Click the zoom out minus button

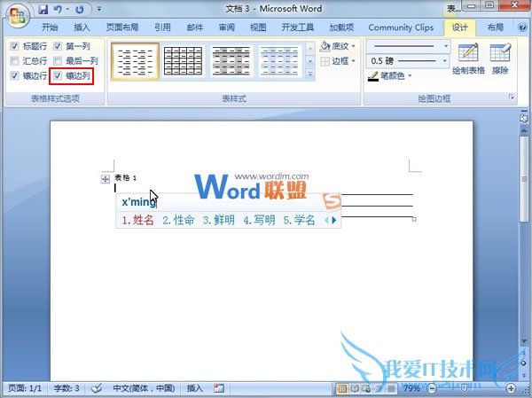(432, 388)
